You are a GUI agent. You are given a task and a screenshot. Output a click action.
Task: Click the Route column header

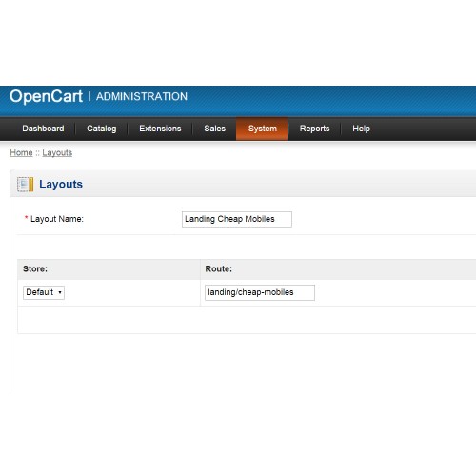click(219, 269)
